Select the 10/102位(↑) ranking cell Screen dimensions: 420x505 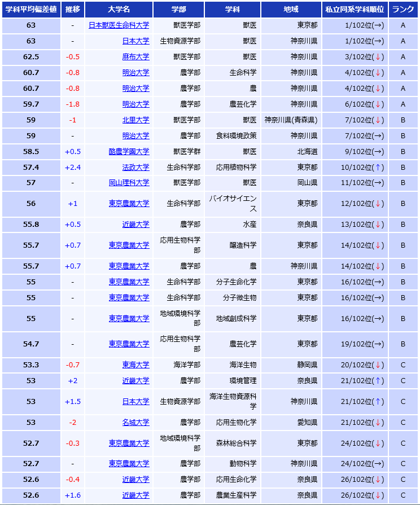click(355, 167)
